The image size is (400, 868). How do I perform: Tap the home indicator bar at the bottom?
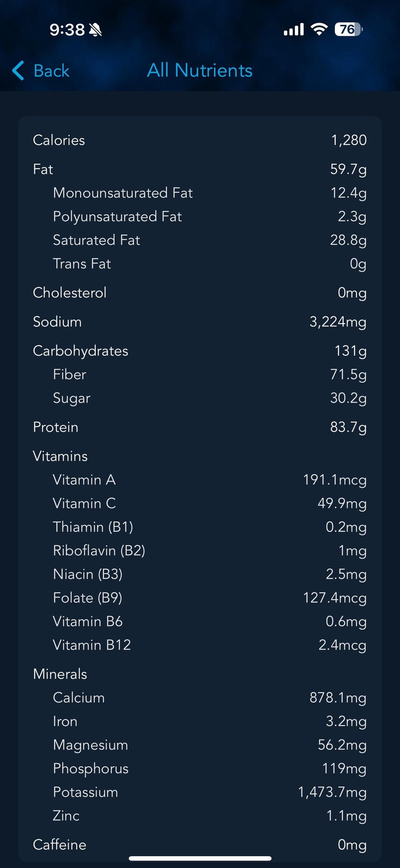[x=200, y=858]
